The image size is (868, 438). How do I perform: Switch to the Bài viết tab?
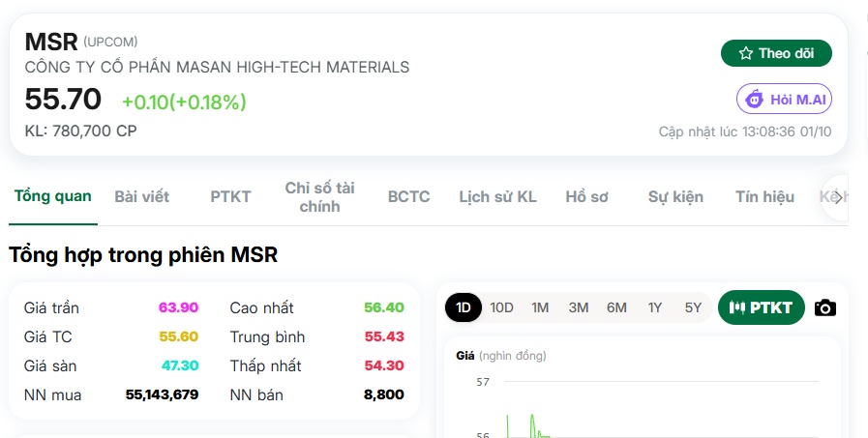141,197
